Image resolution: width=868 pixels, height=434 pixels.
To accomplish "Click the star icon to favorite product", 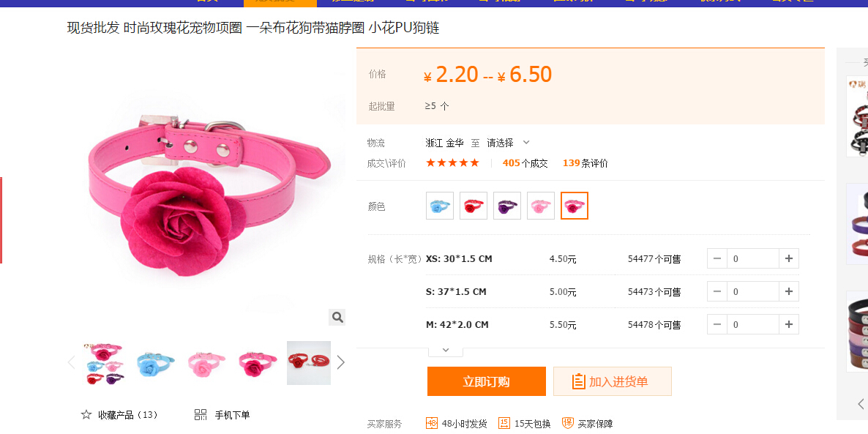I will point(86,415).
